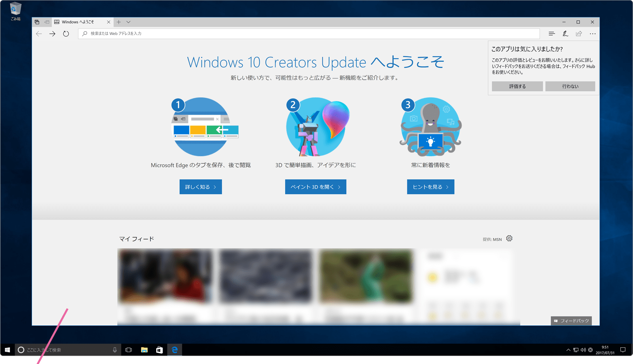Image resolution: width=633 pixels, height=364 pixels.
Task: Open a new tab with the plus icon
Action: 119,22
